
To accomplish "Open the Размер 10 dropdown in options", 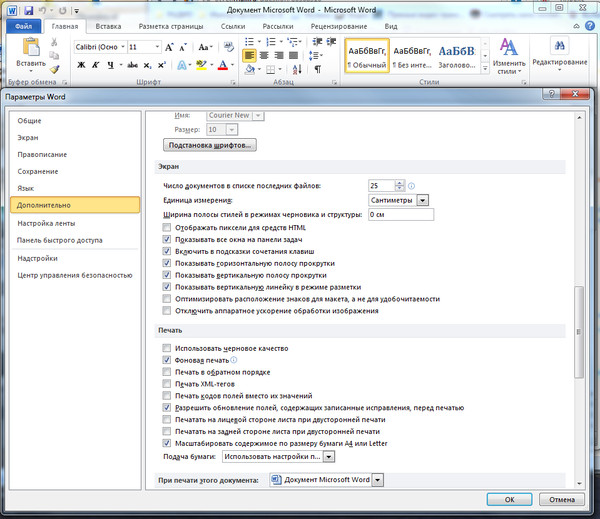I will tap(232, 130).
